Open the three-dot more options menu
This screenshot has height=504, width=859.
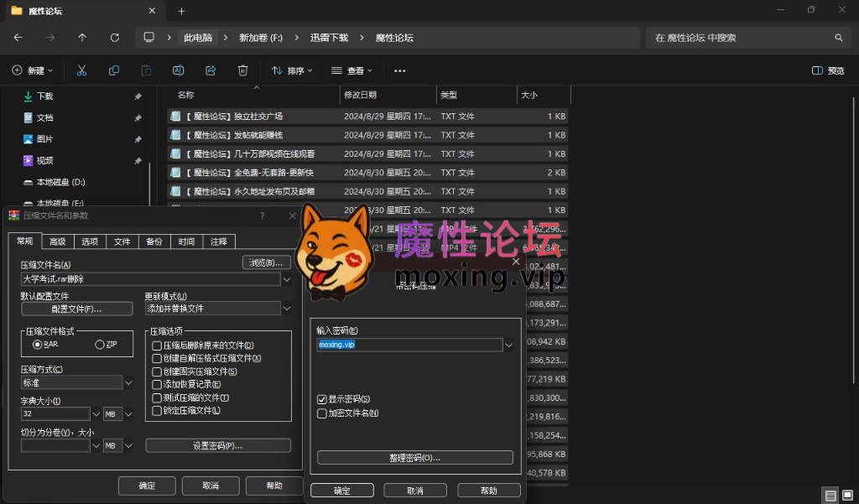click(x=400, y=70)
